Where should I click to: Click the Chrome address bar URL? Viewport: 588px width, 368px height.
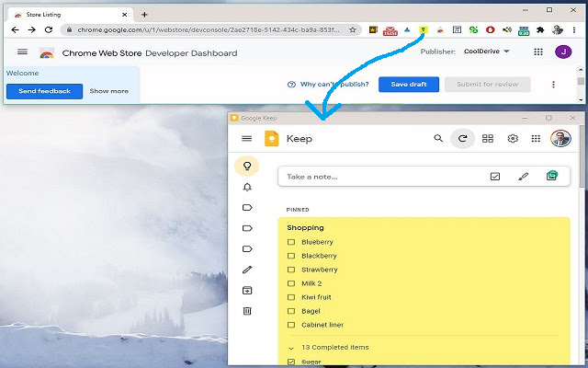click(x=209, y=29)
